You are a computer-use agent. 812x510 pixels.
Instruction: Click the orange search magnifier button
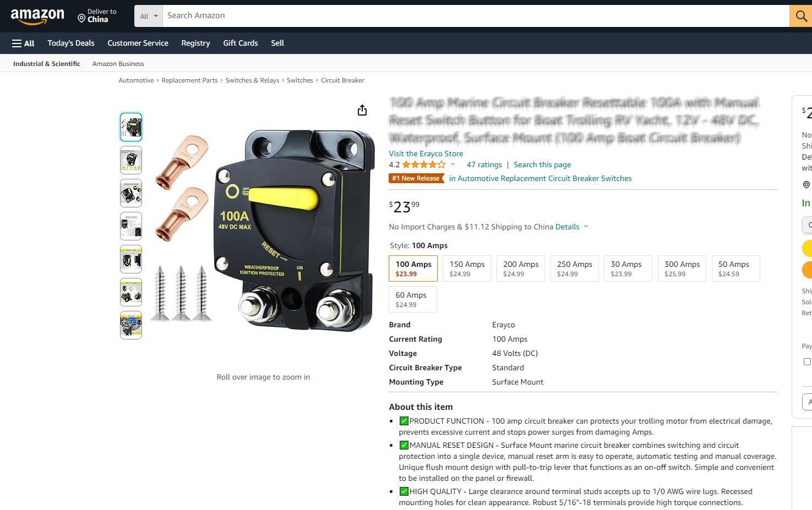click(800, 16)
